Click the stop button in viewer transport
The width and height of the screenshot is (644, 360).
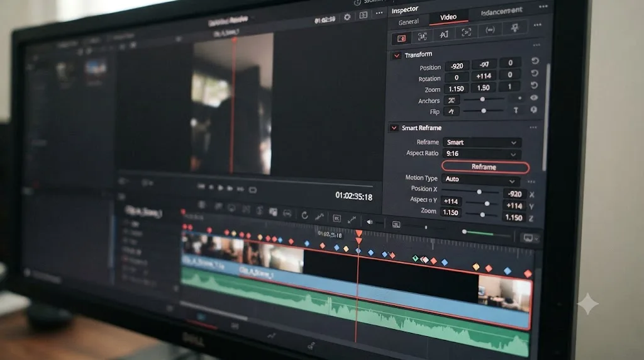tap(211, 188)
